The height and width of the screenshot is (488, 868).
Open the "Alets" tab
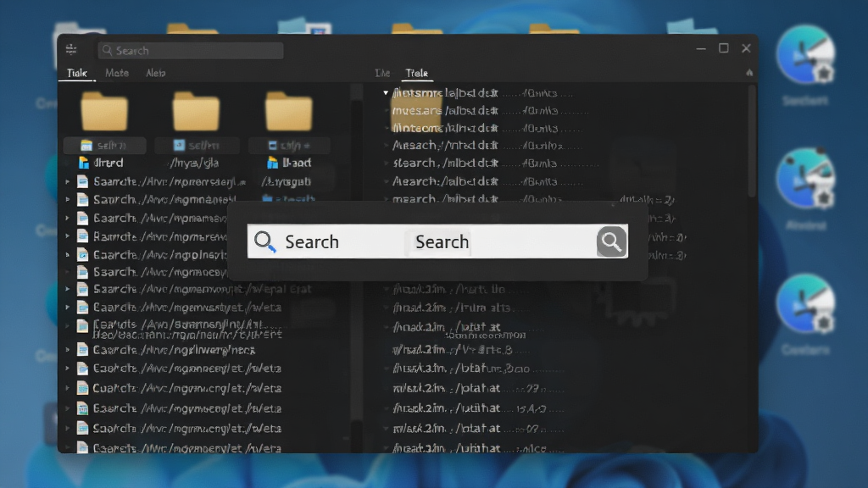click(x=156, y=73)
